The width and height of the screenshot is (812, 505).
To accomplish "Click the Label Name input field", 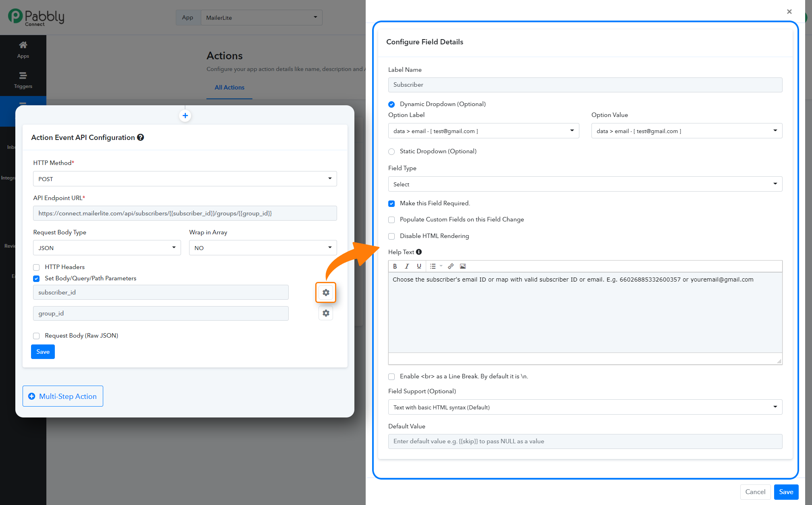I will pos(585,85).
